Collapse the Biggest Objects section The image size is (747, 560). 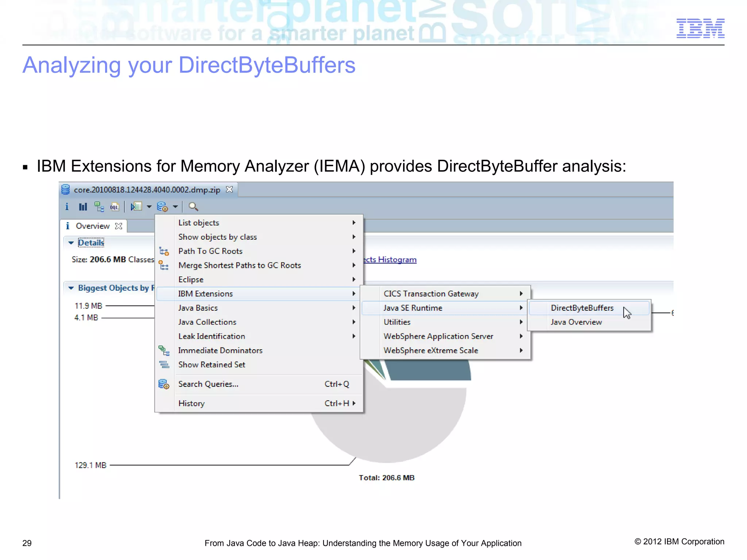pyautogui.click(x=71, y=288)
